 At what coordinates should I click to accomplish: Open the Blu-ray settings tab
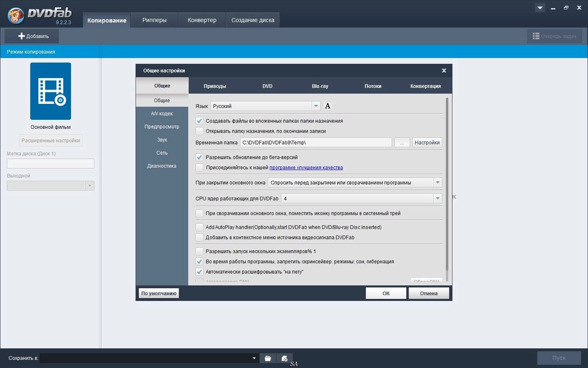coord(320,86)
